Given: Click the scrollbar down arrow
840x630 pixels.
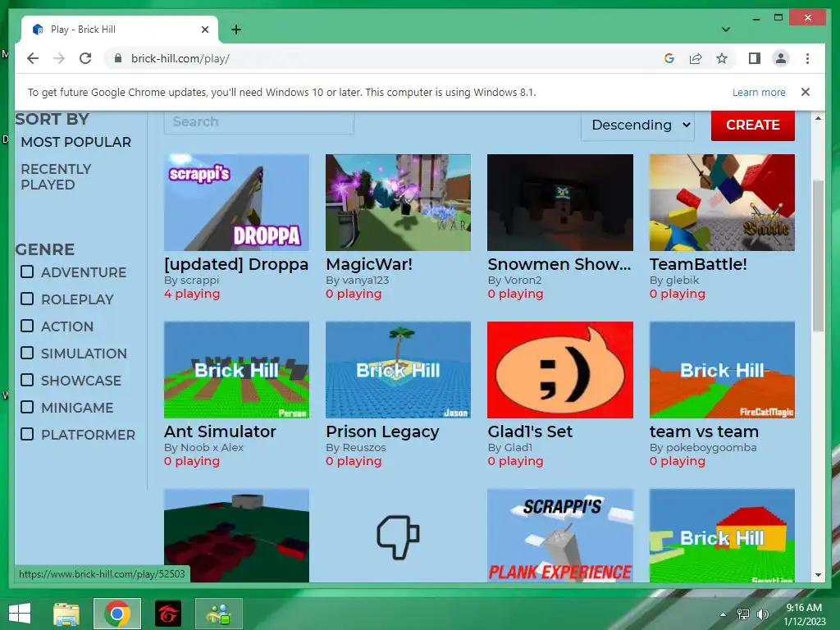Looking at the screenshot, I should [818, 575].
